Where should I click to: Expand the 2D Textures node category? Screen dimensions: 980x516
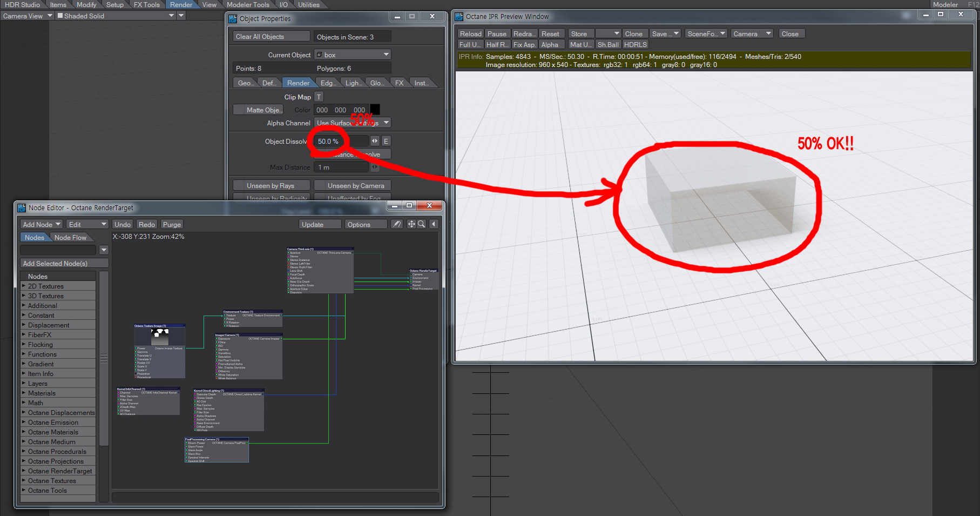(x=23, y=286)
